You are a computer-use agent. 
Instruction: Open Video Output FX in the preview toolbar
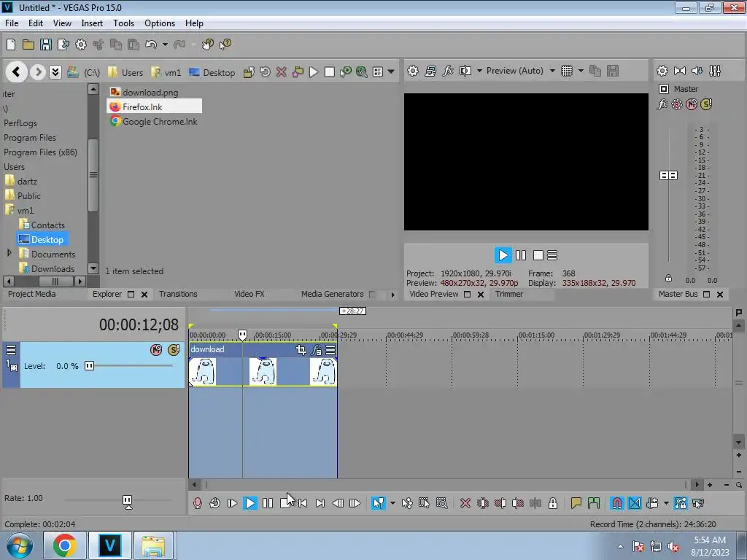pyautogui.click(x=448, y=71)
